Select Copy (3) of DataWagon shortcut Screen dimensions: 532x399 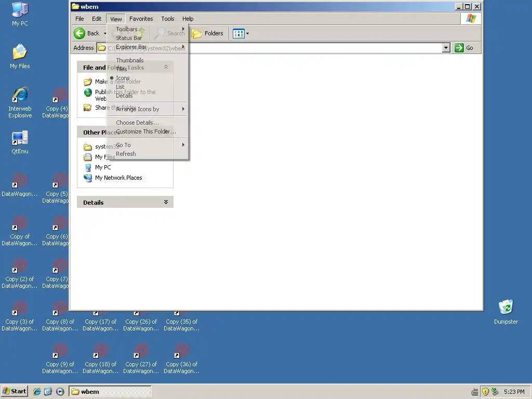[x=20, y=308]
